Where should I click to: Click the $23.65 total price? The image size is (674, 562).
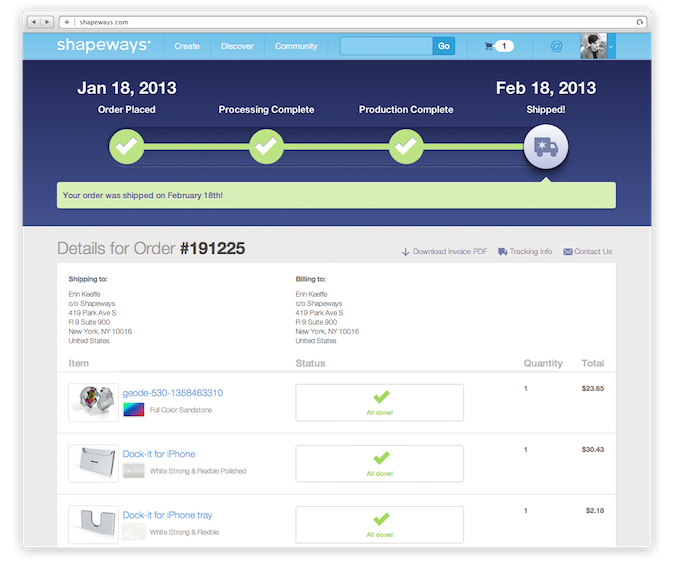[x=593, y=388]
